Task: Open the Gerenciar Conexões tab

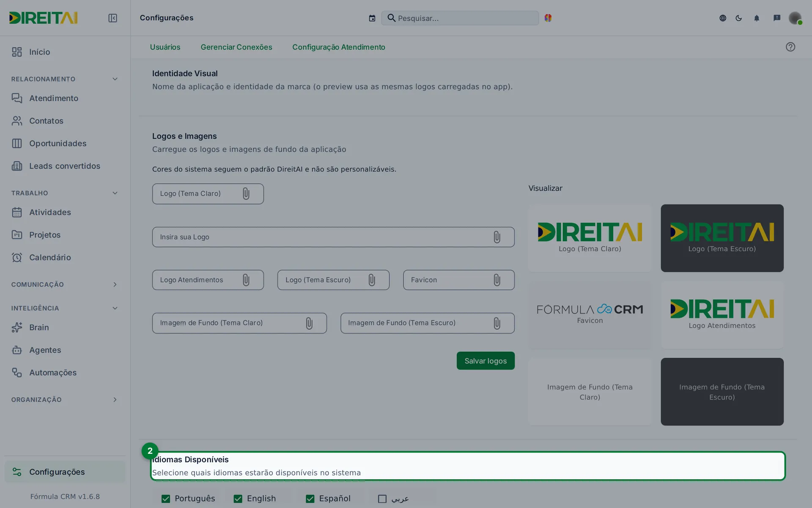Action: [x=236, y=47]
